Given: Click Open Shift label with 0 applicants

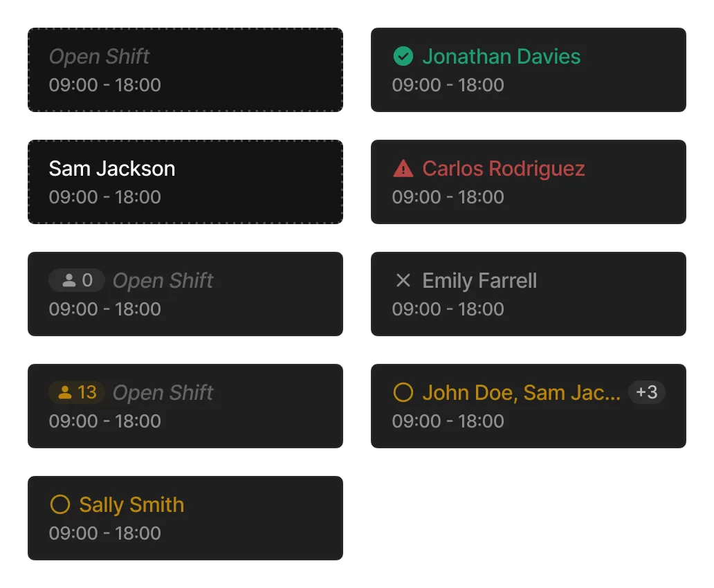Looking at the screenshot, I should pos(163,280).
